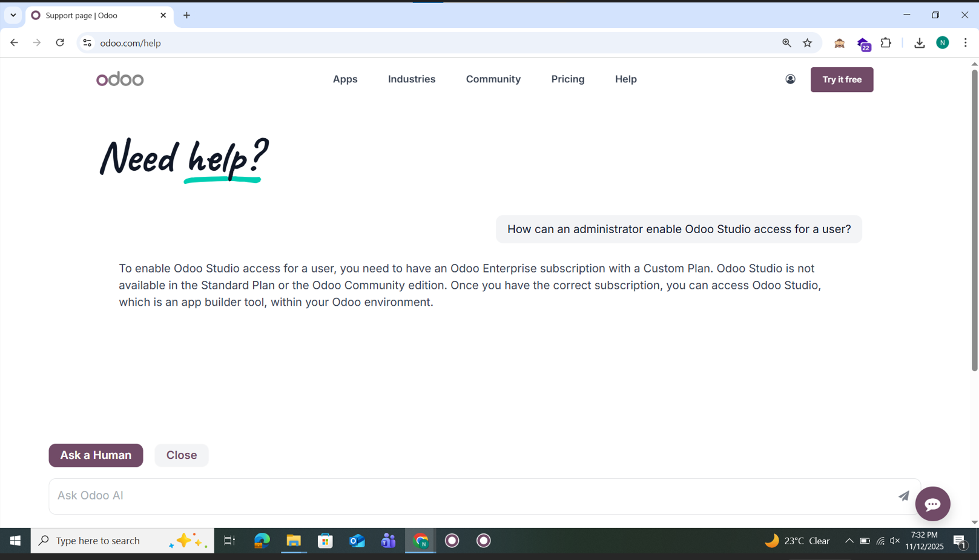Click the page vertical scrollbar

[974, 218]
